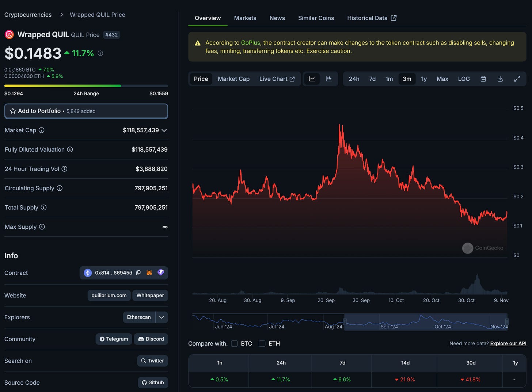Open quilibrium.com website link
The width and height of the screenshot is (532, 392).
[x=109, y=295]
